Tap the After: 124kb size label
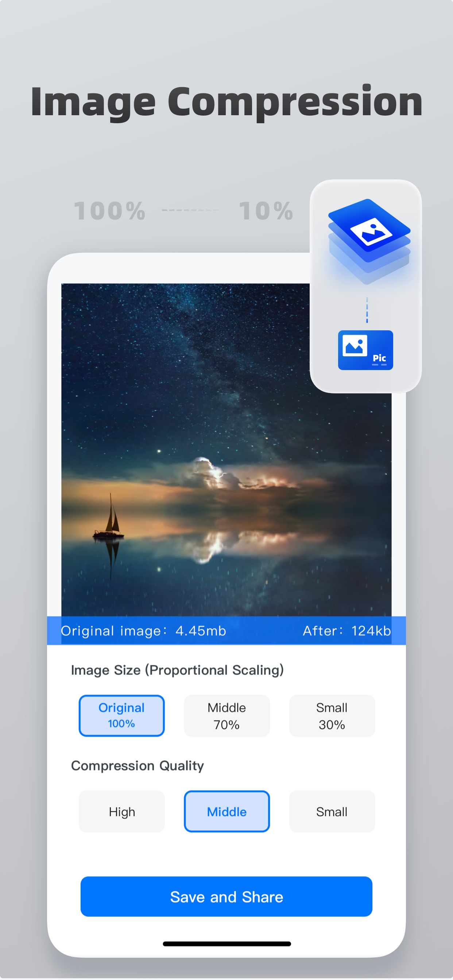 pyautogui.click(x=347, y=631)
